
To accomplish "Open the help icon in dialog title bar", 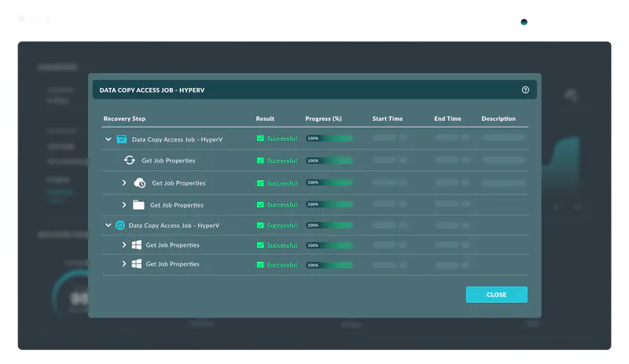I will 525,90.
